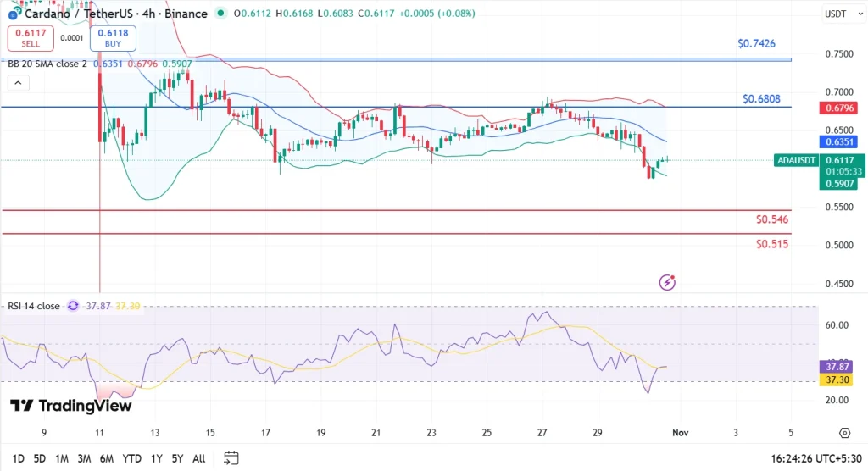This screenshot has width=868, height=471.
Task: Click the red SELL 0.6117 button
Action: coord(31,38)
